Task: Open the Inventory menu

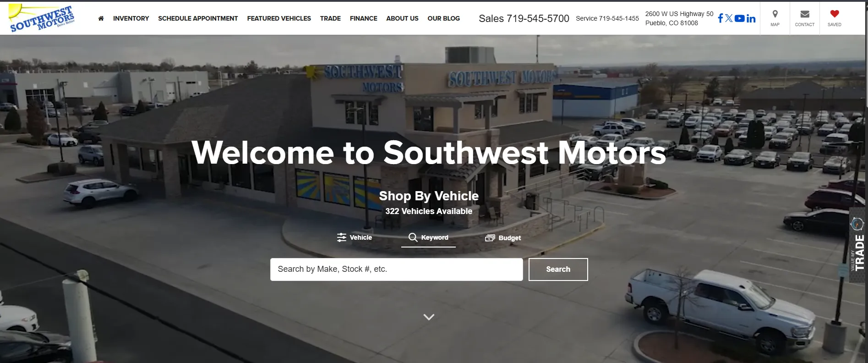Action: (x=131, y=18)
